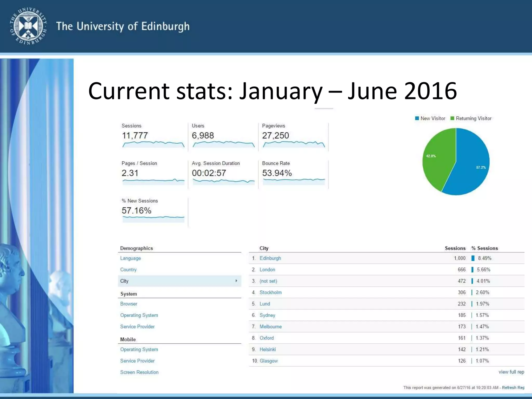The height and width of the screenshot is (399, 532).
Task: Open Service Provider under System
Action: click(x=137, y=327)
